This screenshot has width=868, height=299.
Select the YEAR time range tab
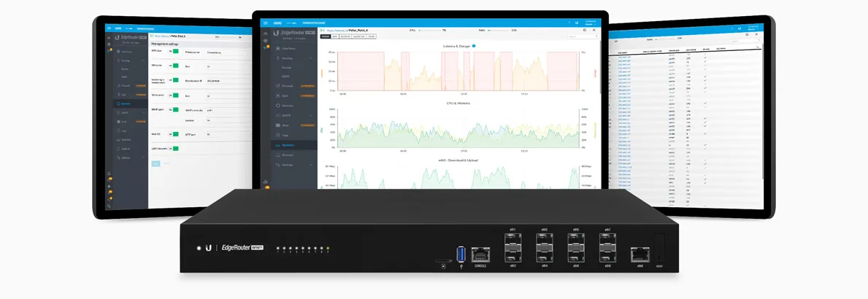click(x=371, y=36)
